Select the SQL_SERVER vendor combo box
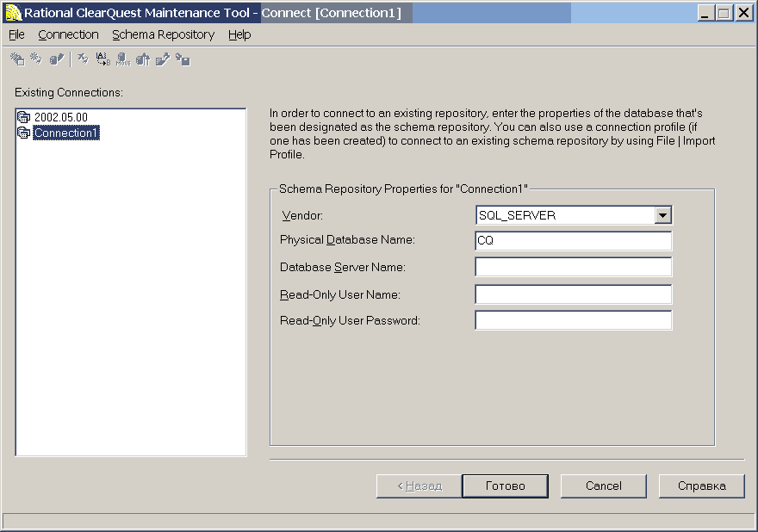Screen dimensions: 758x532 click(574, 215)
